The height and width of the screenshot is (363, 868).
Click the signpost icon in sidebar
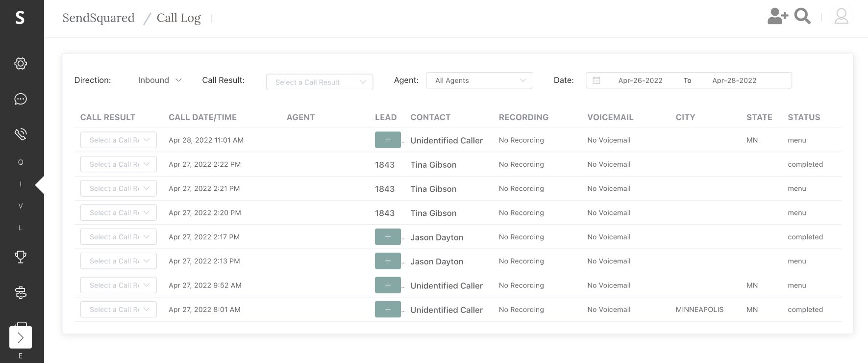pyautogui.click(x=21, y=292)
